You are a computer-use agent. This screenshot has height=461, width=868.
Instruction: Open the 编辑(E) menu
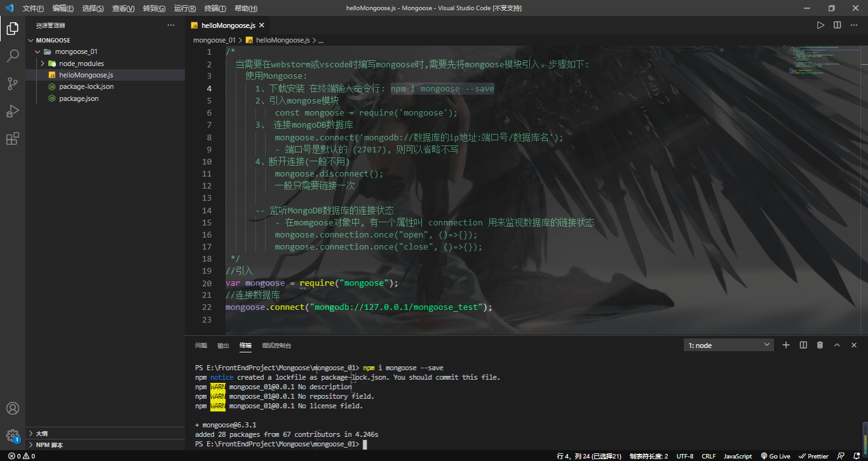[x=63, y=8]
